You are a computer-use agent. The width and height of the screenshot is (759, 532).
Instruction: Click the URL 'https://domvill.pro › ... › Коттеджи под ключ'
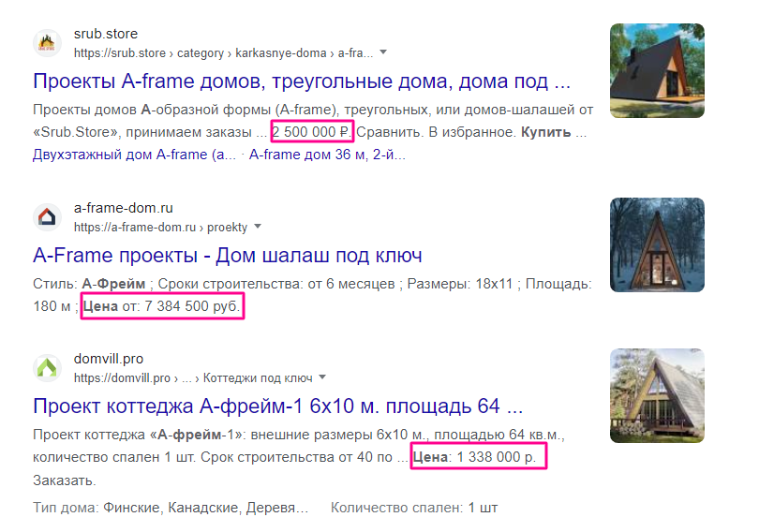pos(193,378)
